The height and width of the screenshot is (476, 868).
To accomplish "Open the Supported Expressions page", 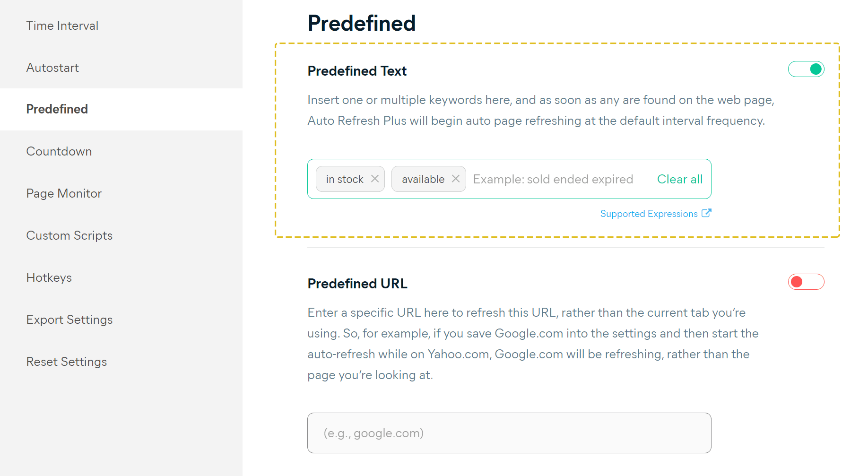I will [649, 213].
